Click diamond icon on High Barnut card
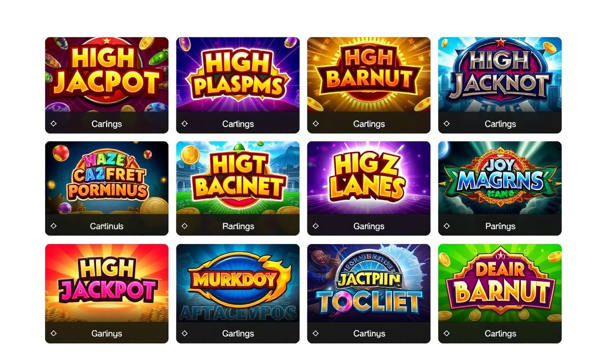This screenshot has width=607, height=364. pos(315,124)
